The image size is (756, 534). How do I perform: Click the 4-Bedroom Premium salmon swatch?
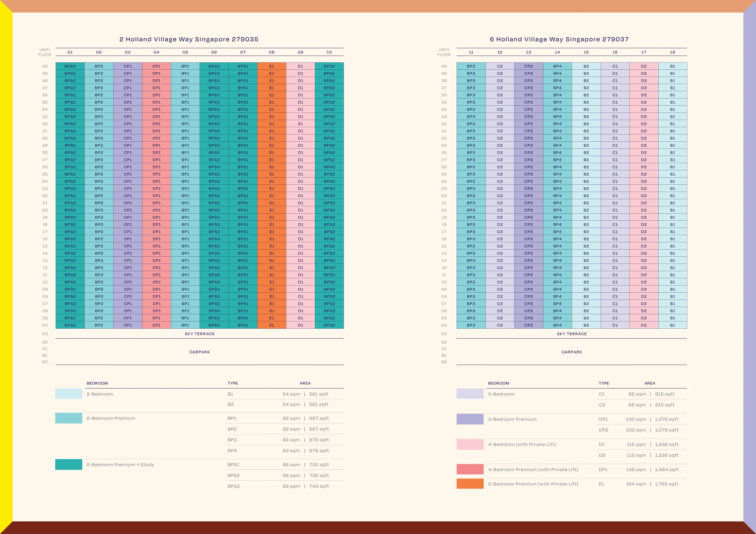coord(470,469)
